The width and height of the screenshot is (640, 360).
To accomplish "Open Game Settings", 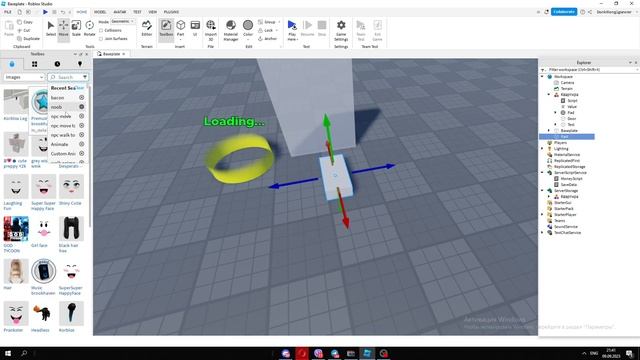I will coord(341,30).
